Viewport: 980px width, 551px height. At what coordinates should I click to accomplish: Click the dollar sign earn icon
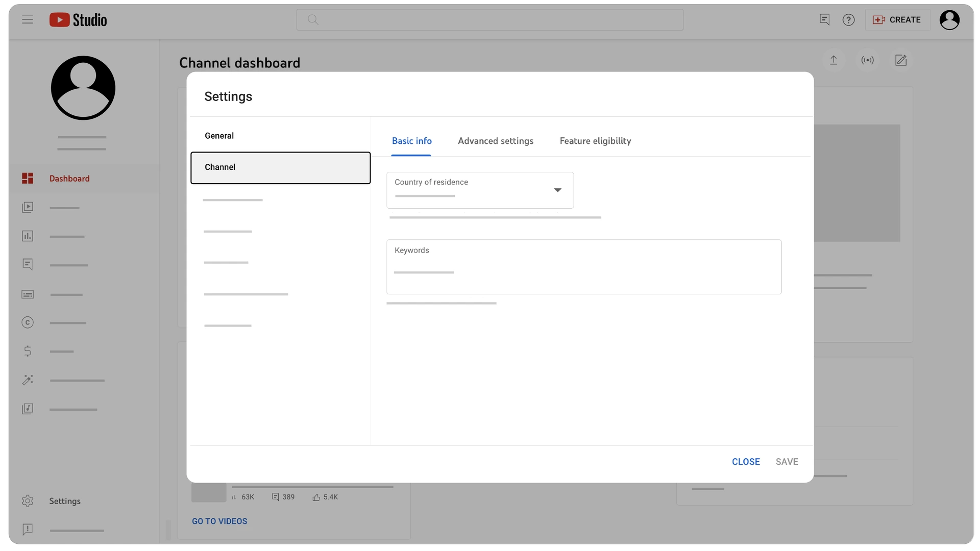pyautogui.click(x=28, y=351)
